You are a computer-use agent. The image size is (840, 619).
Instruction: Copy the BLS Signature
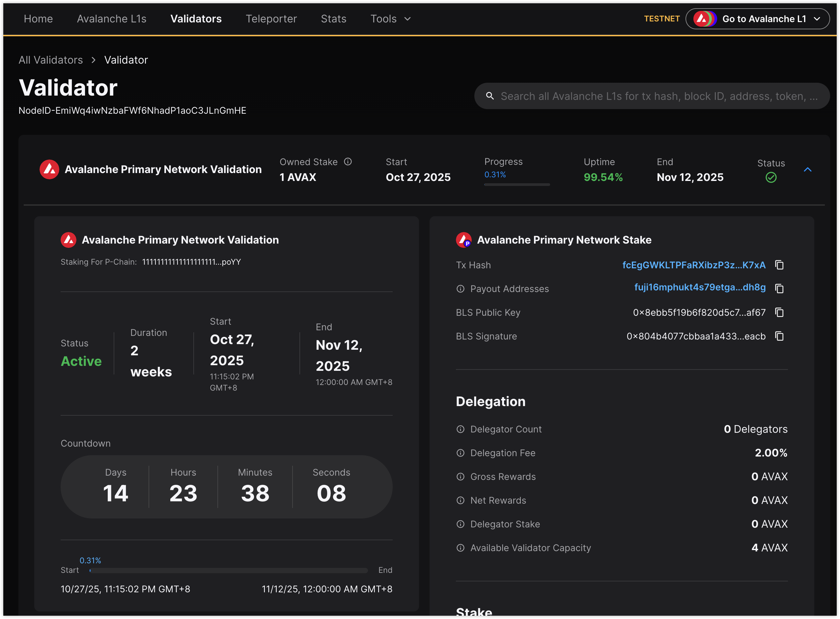(x=779, y=336)
